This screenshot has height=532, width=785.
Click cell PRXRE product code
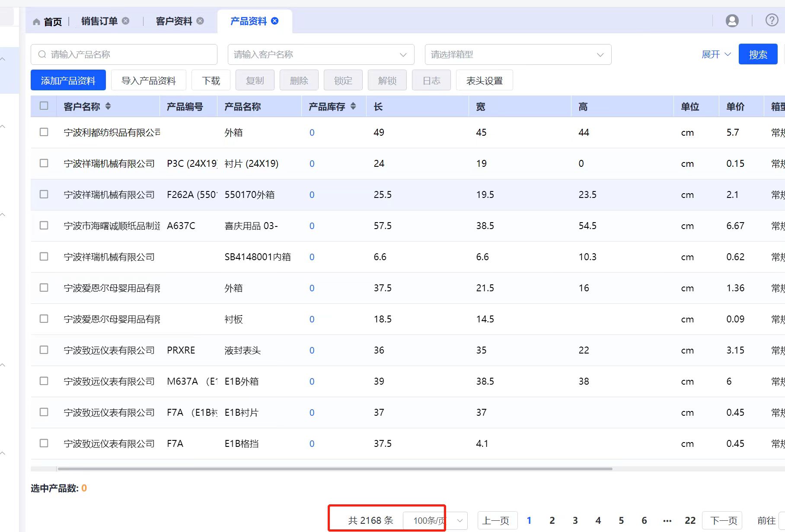coord(181,350)
